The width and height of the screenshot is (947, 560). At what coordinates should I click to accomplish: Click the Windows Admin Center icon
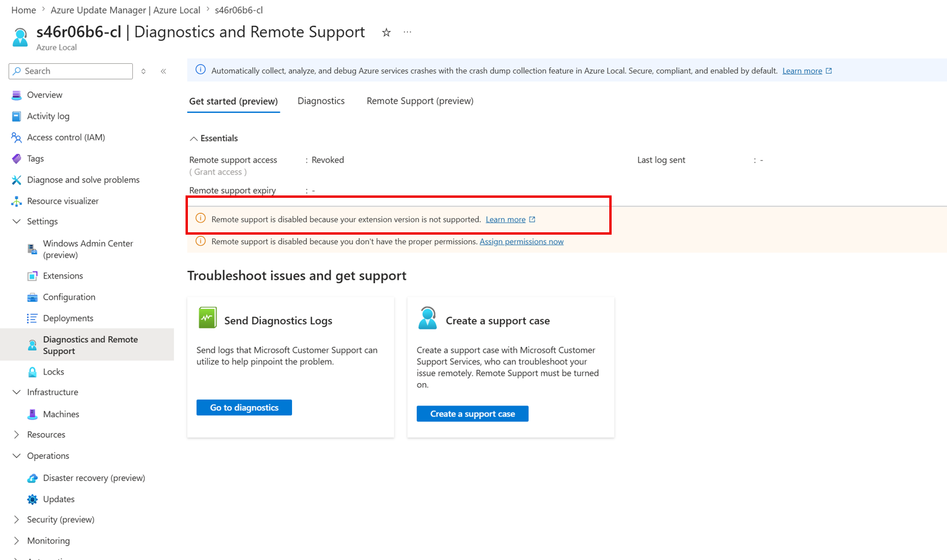(32, 249)
